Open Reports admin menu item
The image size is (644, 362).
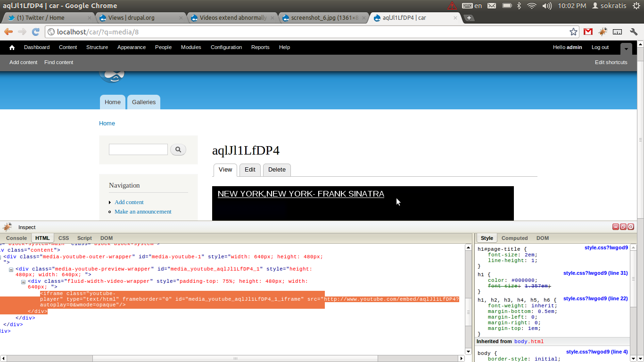coord(260,48)
